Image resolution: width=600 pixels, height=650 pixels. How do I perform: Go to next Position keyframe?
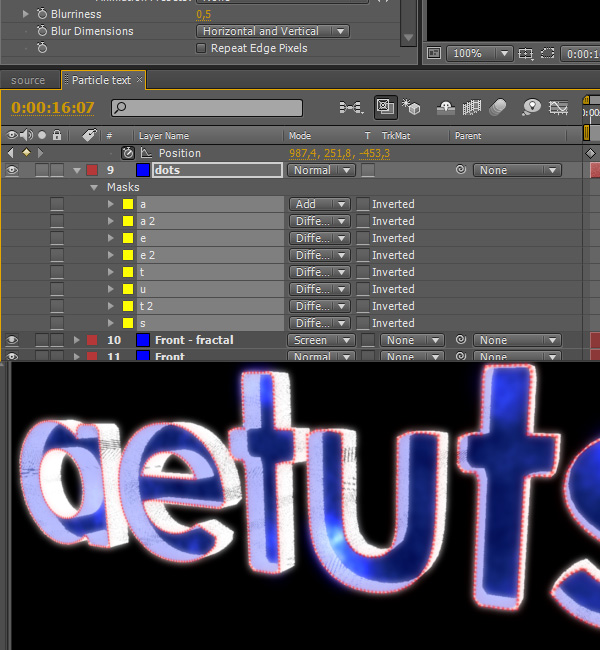[40, 153]
